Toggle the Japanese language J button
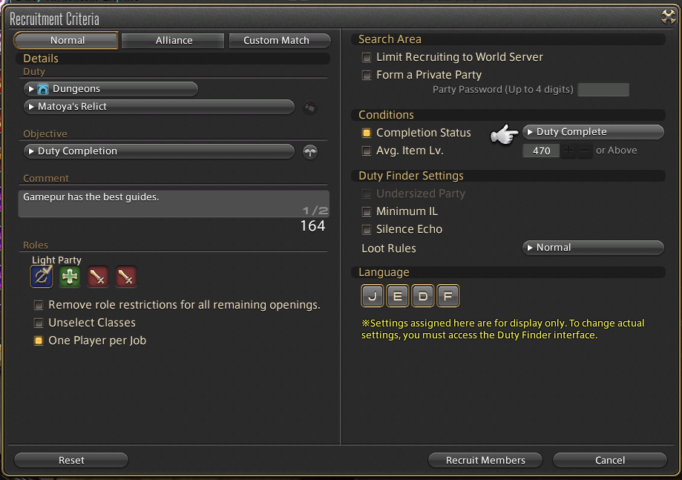Viewport: 682px width, 480px height. pos(372,296)
